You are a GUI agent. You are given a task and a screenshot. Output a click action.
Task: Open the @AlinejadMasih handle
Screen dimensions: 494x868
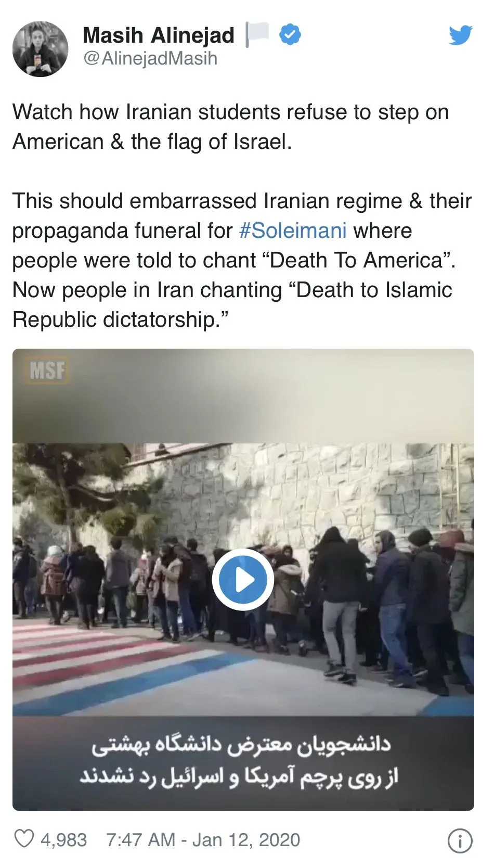coord(150,59)
